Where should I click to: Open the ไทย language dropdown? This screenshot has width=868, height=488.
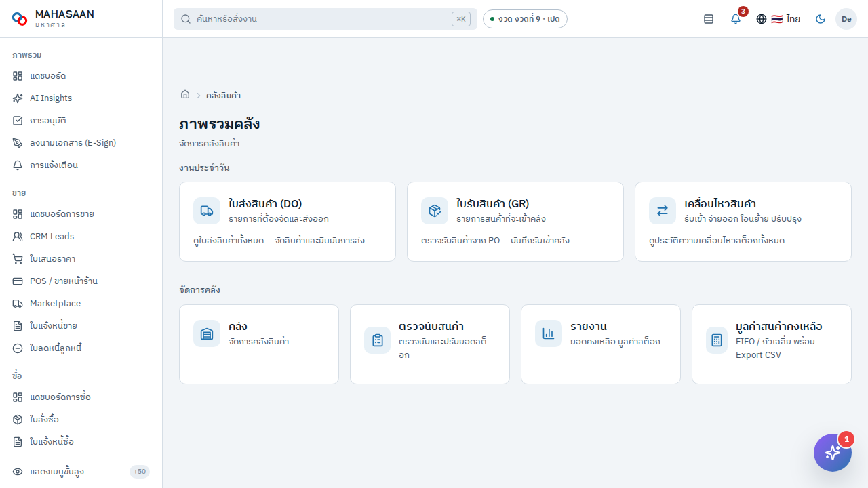pos(778,19)
